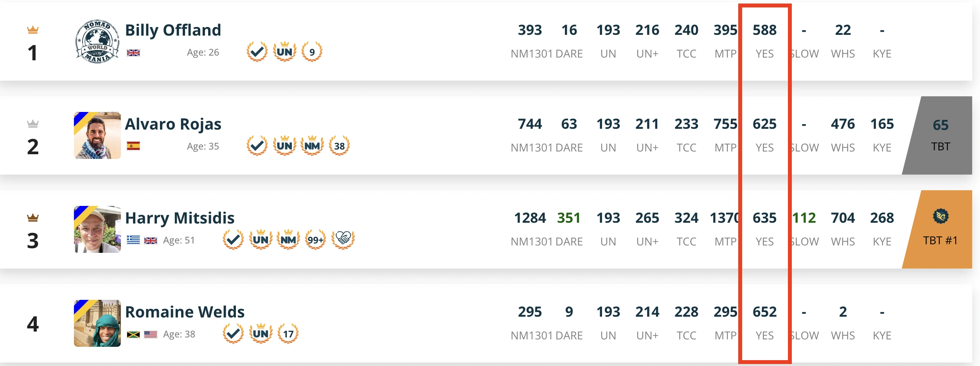Click the orange TBT #1 badge
Viewport: 980px width, 366px height.
[940, 229]
